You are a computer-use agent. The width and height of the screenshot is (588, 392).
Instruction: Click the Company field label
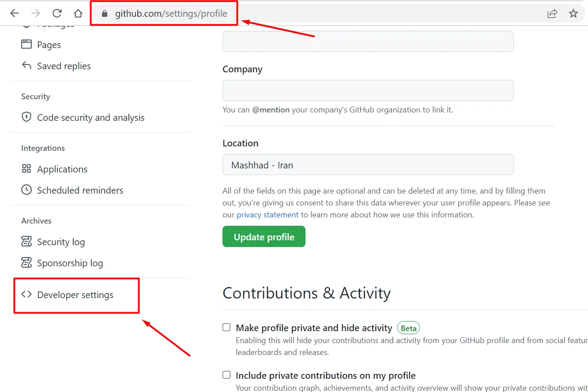click(242, 69)
